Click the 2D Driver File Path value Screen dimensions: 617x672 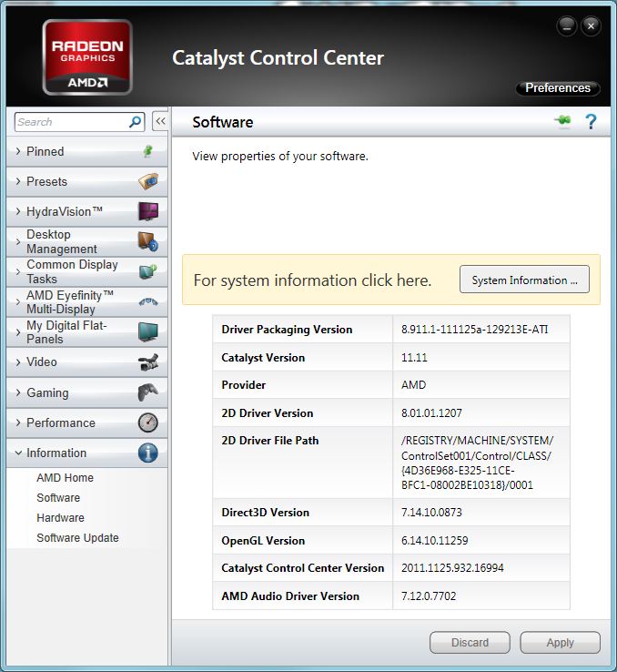pyautogui.click(x=478, y=463)
